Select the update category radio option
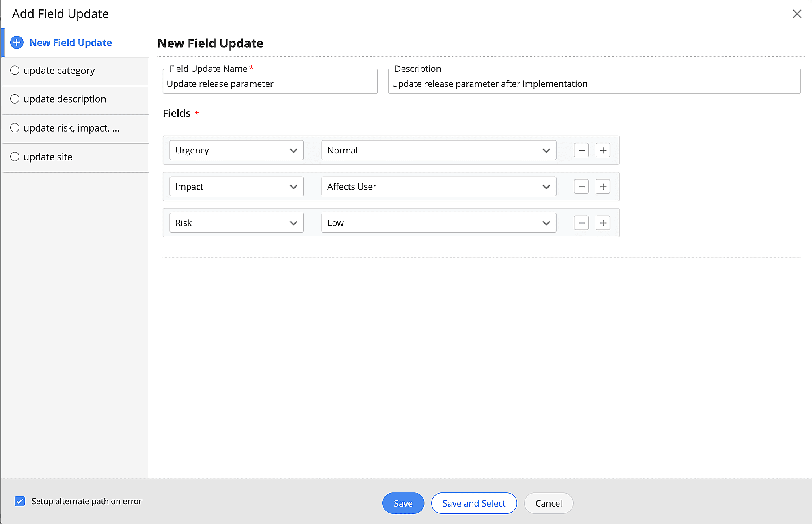Screen dimensions: 812x524 (x=15, y=71)
